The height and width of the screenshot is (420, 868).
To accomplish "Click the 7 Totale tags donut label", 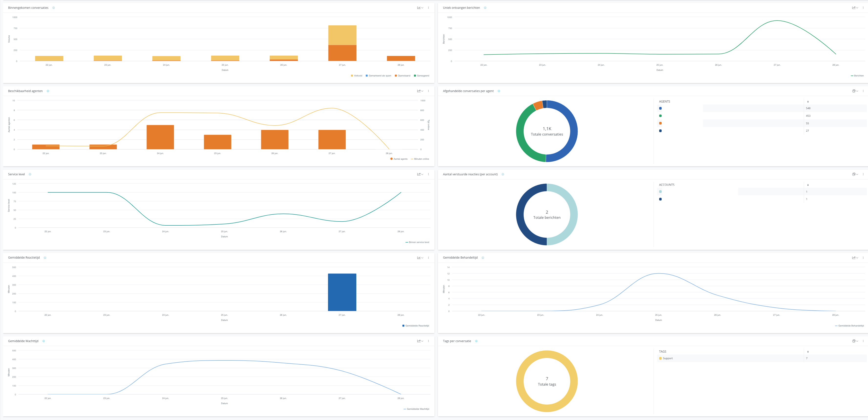I will tap(547, 381).
